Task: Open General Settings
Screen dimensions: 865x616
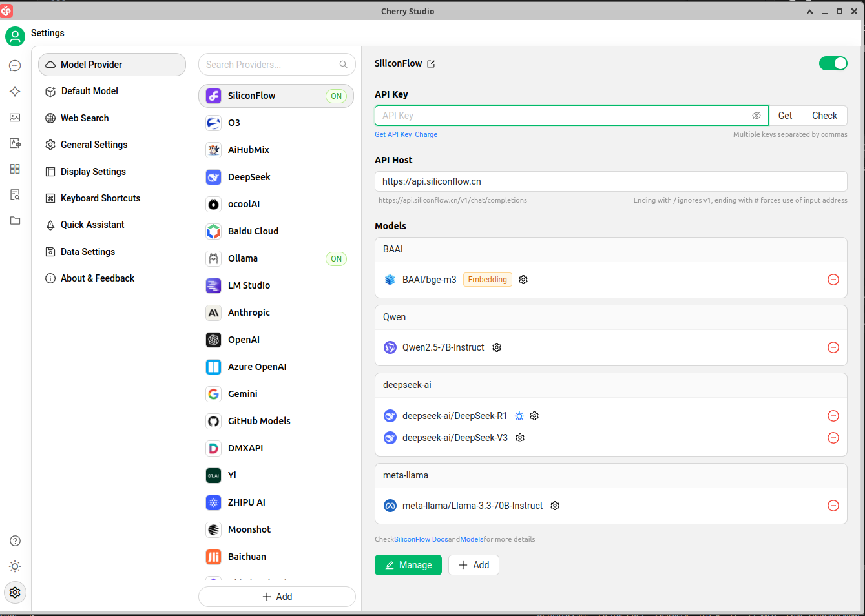Action: click(x=112, y=145)
